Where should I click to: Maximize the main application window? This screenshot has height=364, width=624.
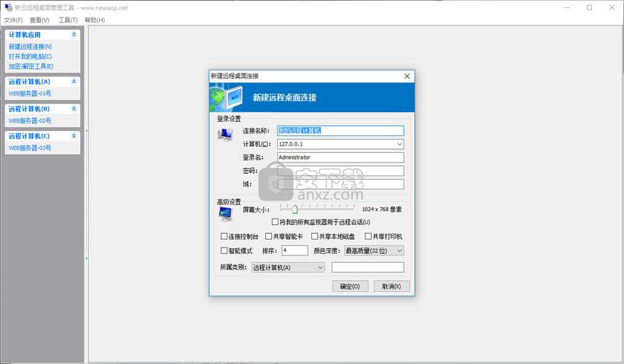click(x=590, y=7)
